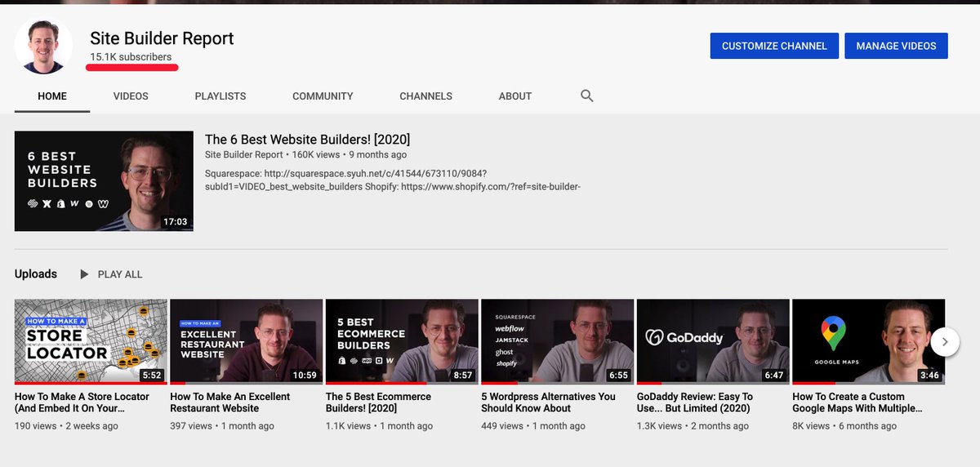Open the HOME tab

(x=52, y=96)
